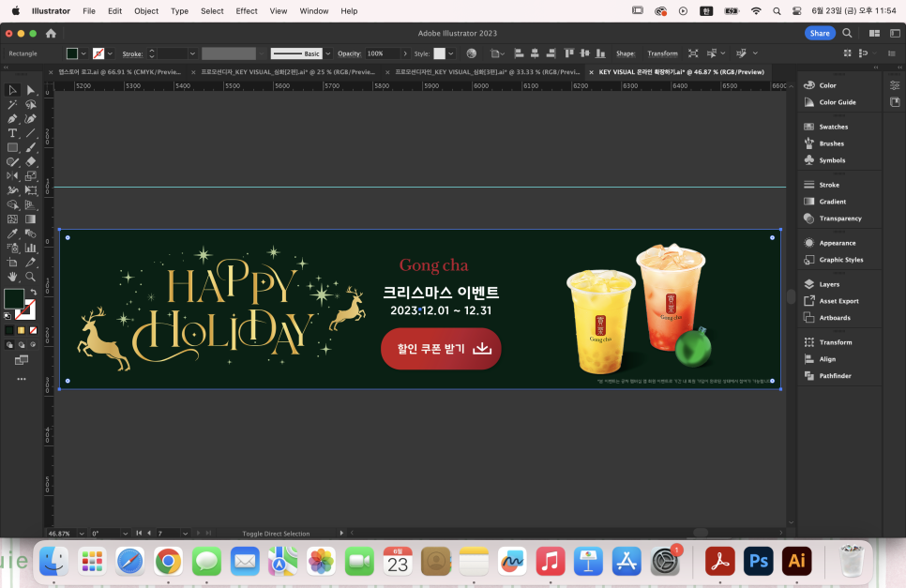This screenshot has height=588, width=906.
Task: Select the Rectangle tool
Action: (x=12, y=147)
